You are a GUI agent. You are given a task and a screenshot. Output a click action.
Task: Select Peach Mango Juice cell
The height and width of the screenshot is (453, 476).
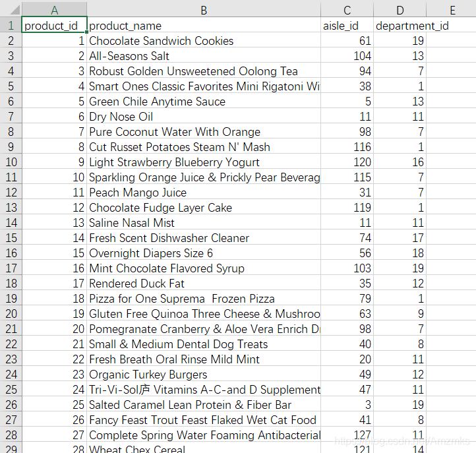[204, 192]
